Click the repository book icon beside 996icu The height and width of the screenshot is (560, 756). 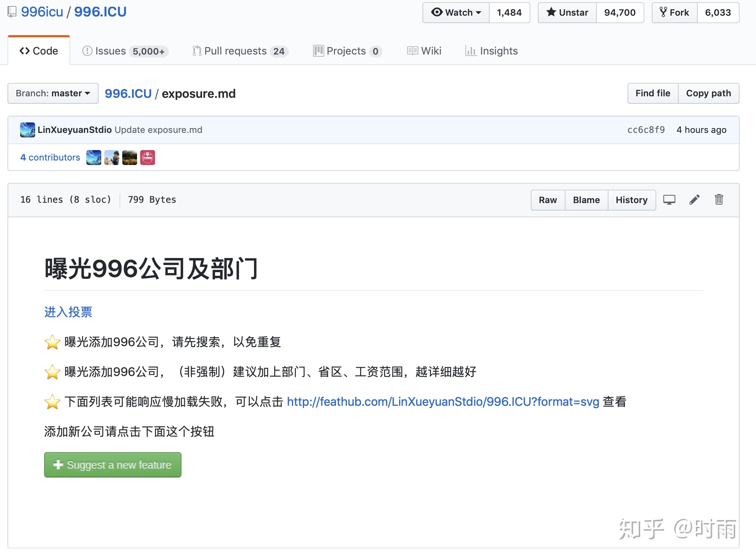12,12
